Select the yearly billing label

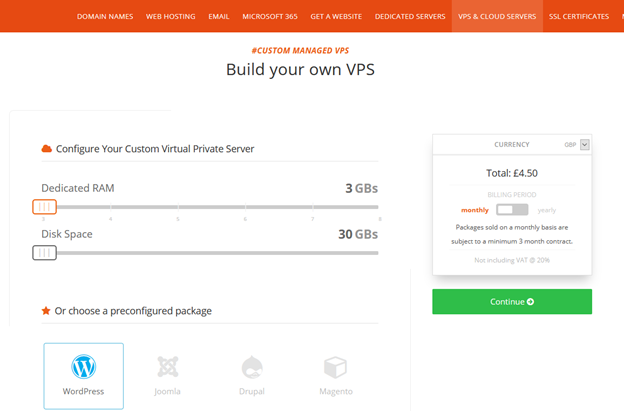(546, 210)
